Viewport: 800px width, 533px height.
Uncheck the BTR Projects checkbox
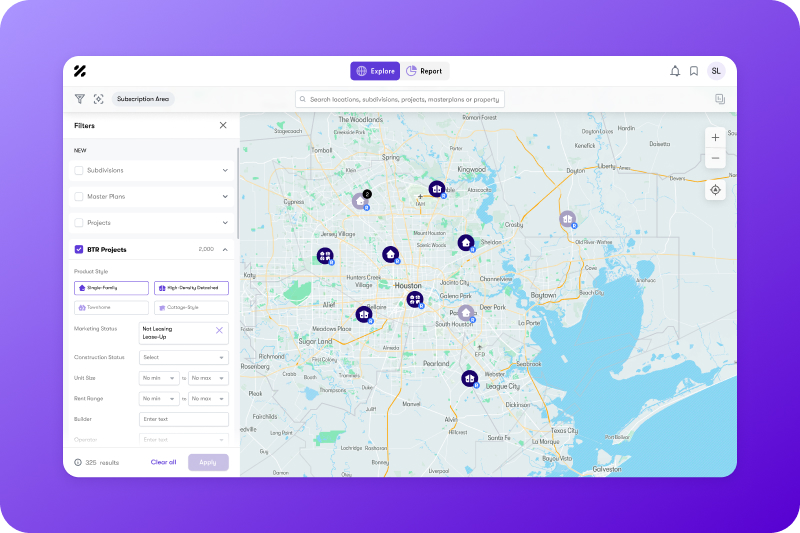pyautogui.click(x=79, y=249)
